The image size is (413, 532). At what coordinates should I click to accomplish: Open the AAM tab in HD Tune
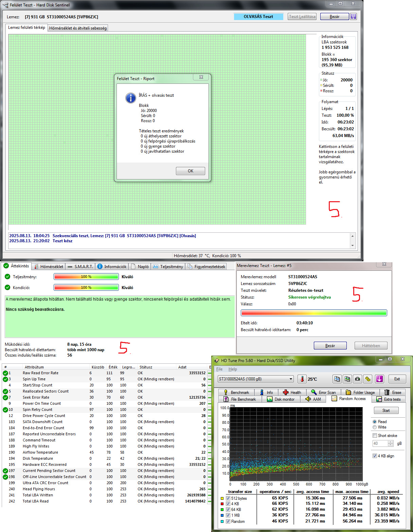pyautogui.click(x=313, y=399)
